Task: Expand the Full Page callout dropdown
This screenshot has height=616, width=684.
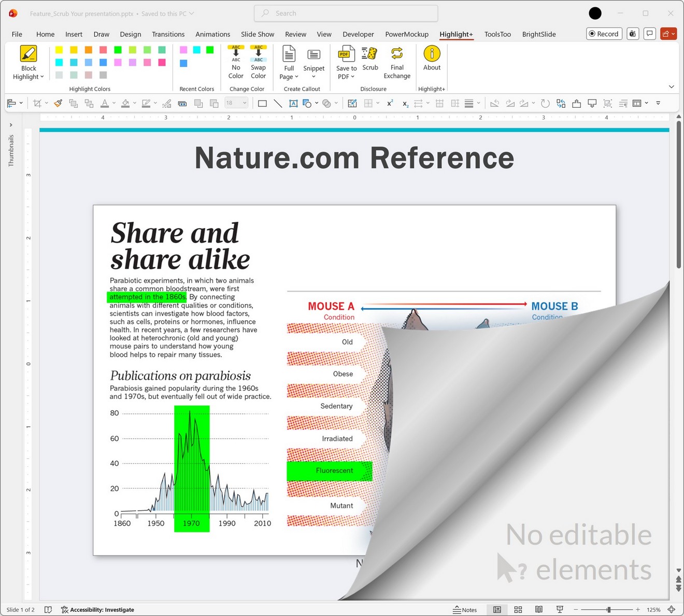Action: [296, 77]
